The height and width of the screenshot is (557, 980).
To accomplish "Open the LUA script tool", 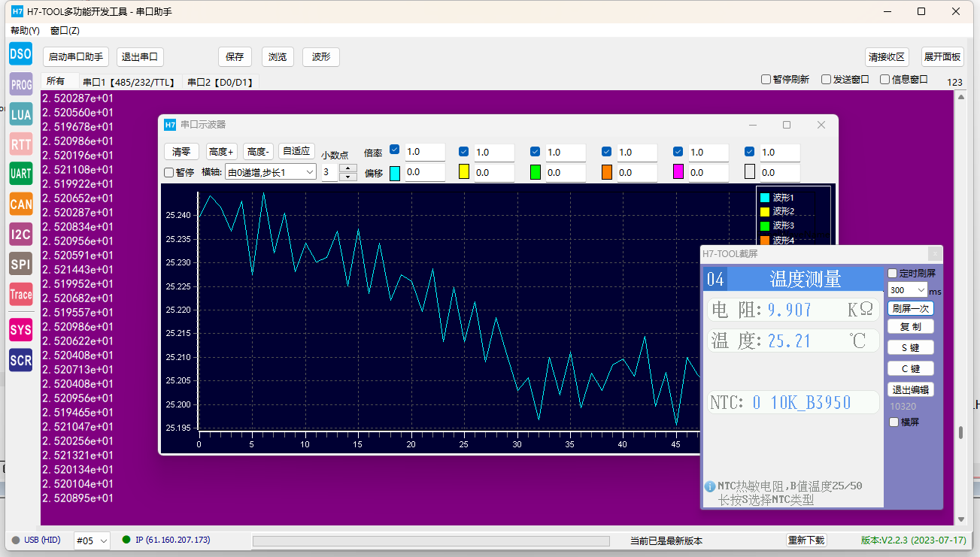I will tap(20, 114).
